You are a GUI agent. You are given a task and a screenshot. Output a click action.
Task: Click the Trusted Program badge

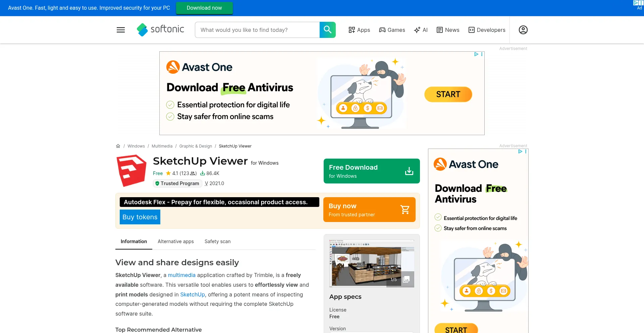point(177,183)
